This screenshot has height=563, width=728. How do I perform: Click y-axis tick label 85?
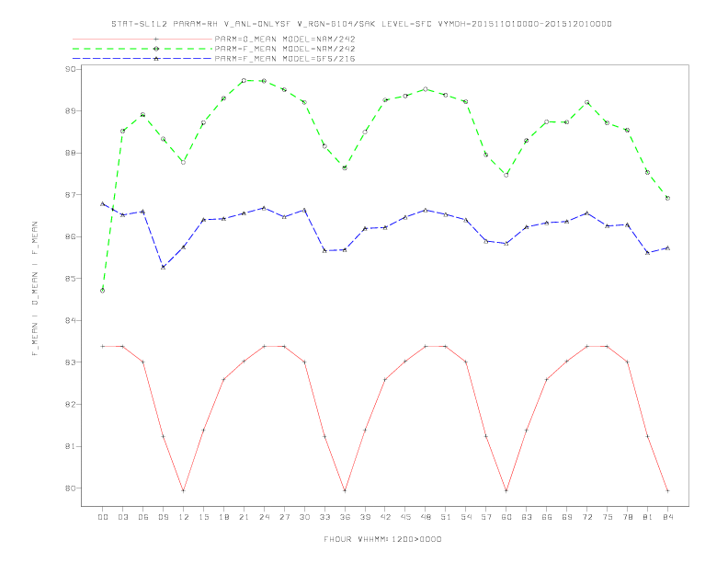(x=71, y=279)
